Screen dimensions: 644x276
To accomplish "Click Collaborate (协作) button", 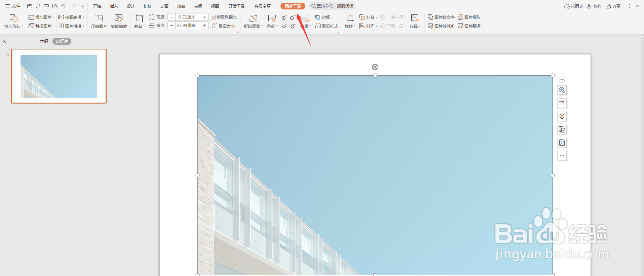I will [x=594, y=6].
